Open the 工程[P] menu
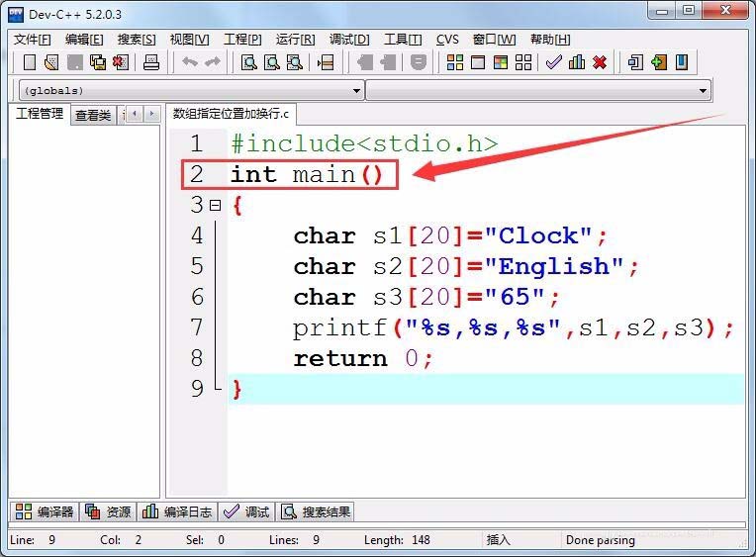 tap(242, 39)
